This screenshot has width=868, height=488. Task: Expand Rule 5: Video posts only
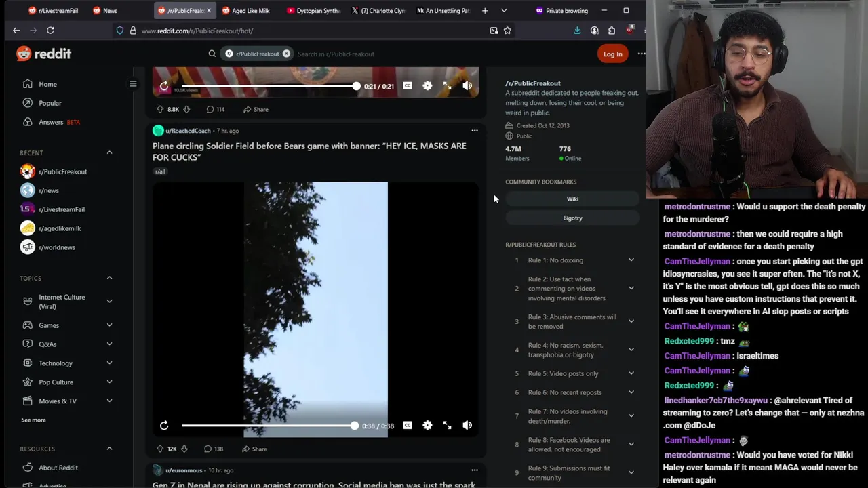(631, 373)
